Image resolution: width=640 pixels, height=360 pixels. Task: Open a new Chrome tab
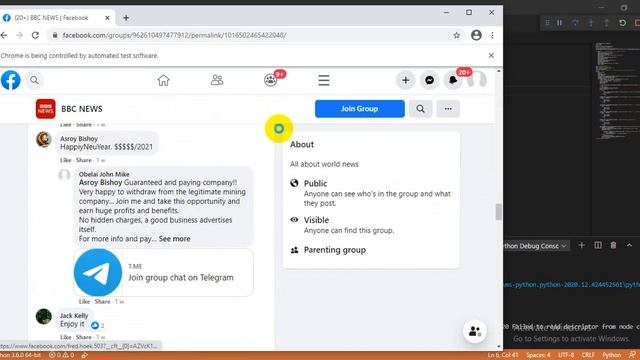coord(126,18)
